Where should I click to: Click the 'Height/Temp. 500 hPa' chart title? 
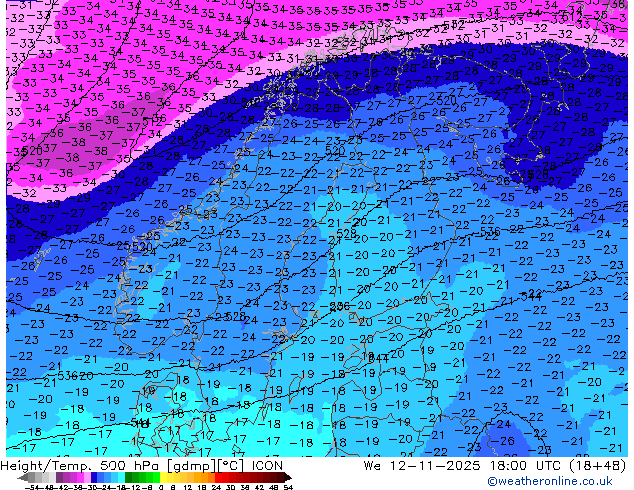(x=80, y=466)
